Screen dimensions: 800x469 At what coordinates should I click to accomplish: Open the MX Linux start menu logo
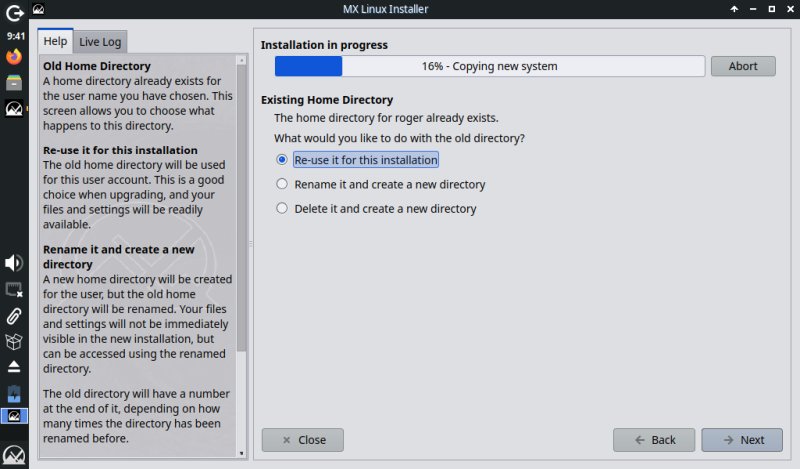tap(14, 454)
